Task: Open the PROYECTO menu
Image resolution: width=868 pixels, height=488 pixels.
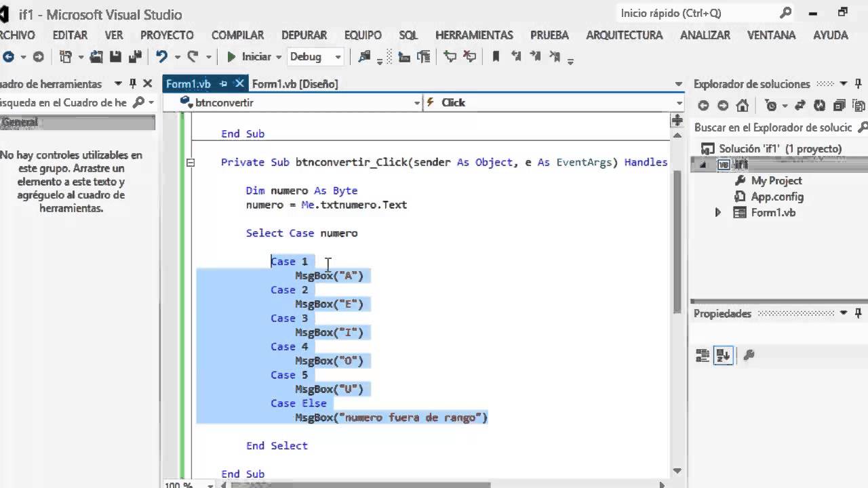Action: (167, 35)
